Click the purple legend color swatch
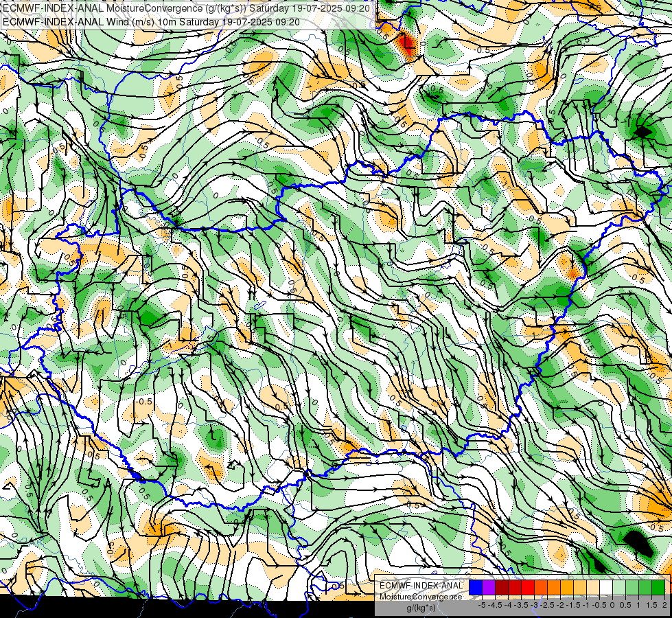The height and width of the screenshot is (618, 672). point(489,587)
